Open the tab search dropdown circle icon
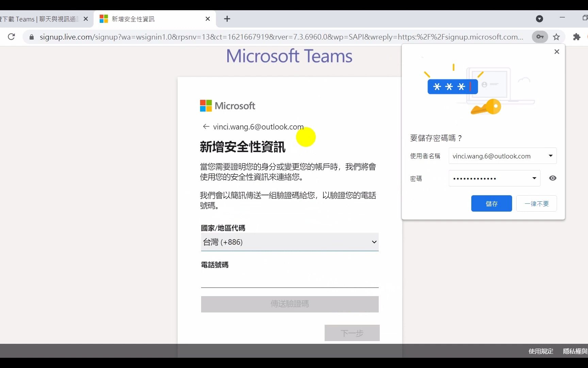 (539, 19)
